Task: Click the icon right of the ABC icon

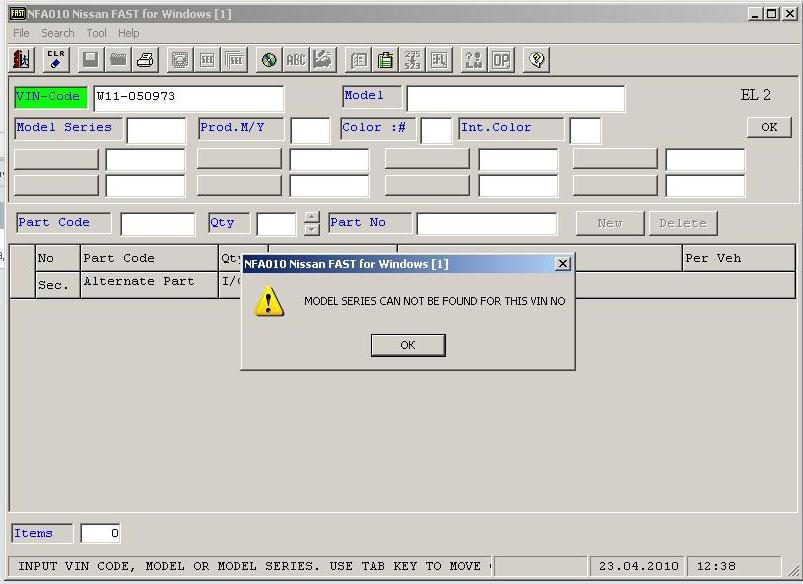Action: [x=323, y=60]
